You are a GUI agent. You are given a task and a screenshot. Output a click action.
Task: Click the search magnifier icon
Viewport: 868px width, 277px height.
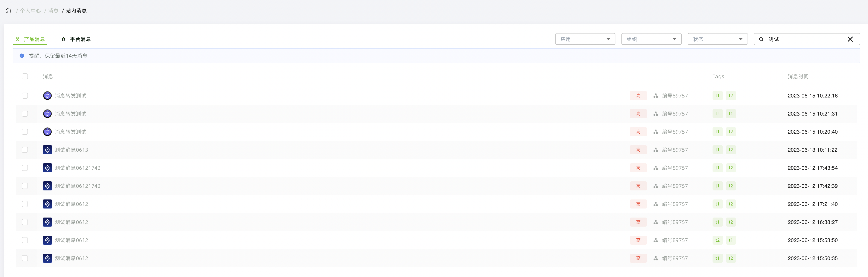click(761, 40)
